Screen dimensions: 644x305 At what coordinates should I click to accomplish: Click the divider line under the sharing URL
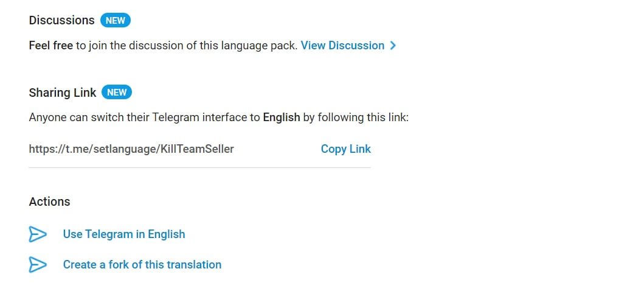click(199, 167)
